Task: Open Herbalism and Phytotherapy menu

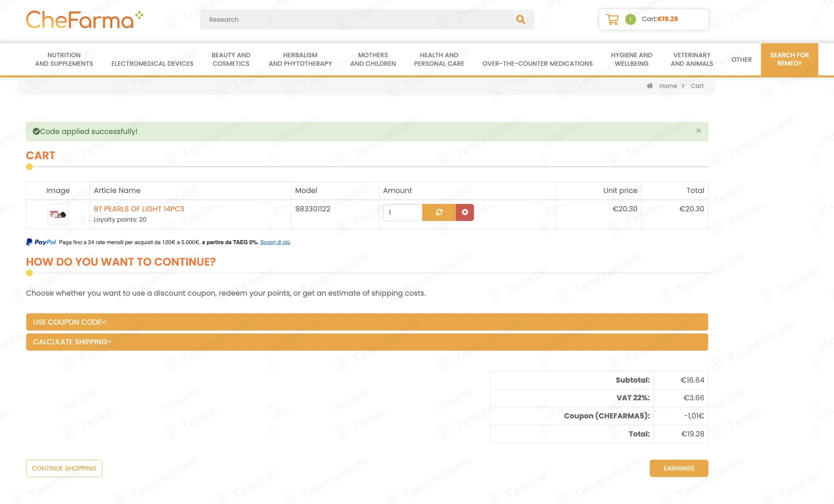Action: point(300,59)
